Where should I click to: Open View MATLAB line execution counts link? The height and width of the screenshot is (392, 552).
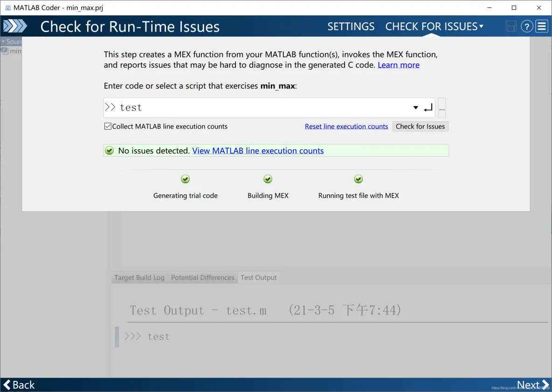pos(258,151)
